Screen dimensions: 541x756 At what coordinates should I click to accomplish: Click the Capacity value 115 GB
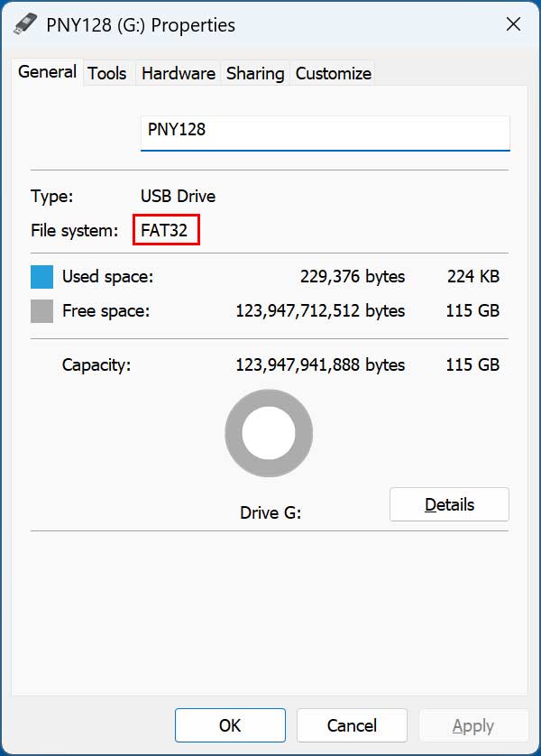pyautogui.click(x=472, y=364)
